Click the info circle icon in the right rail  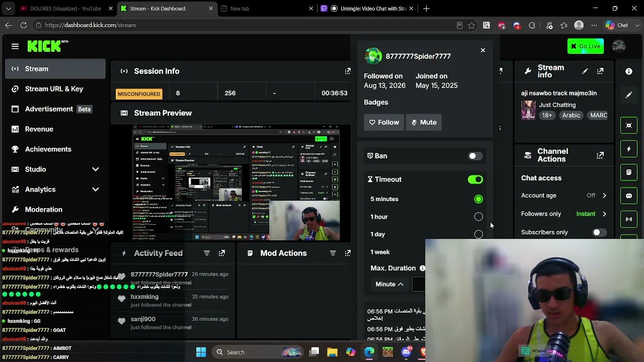(x=629, y=71)
